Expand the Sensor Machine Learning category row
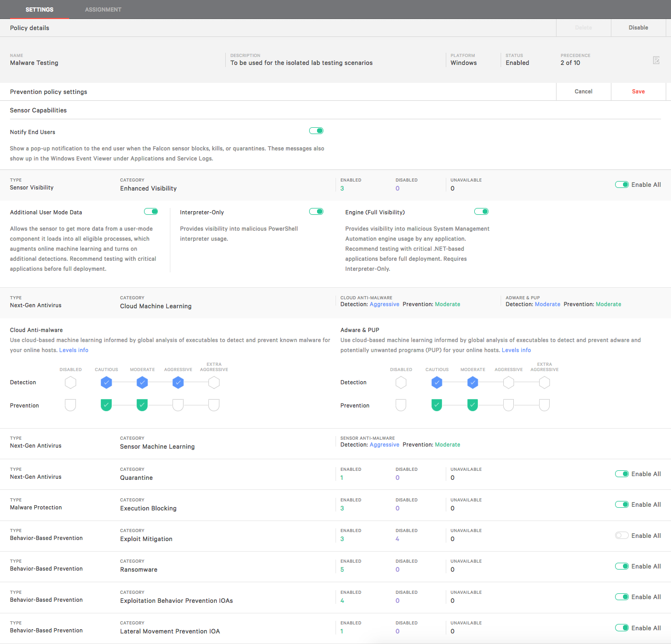This screenshot has height=644, width=671. tap(335, 443)
